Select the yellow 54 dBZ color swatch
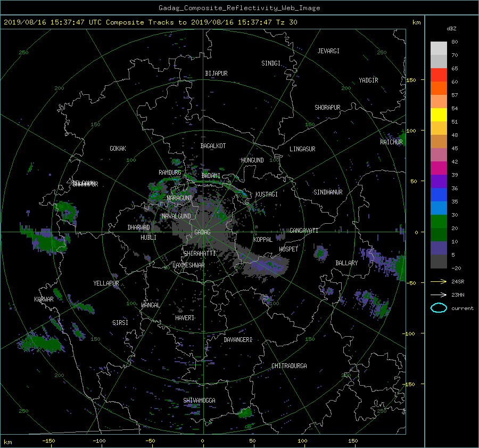Viewport: 479px width, 448px height. click(x=439, y=115)
